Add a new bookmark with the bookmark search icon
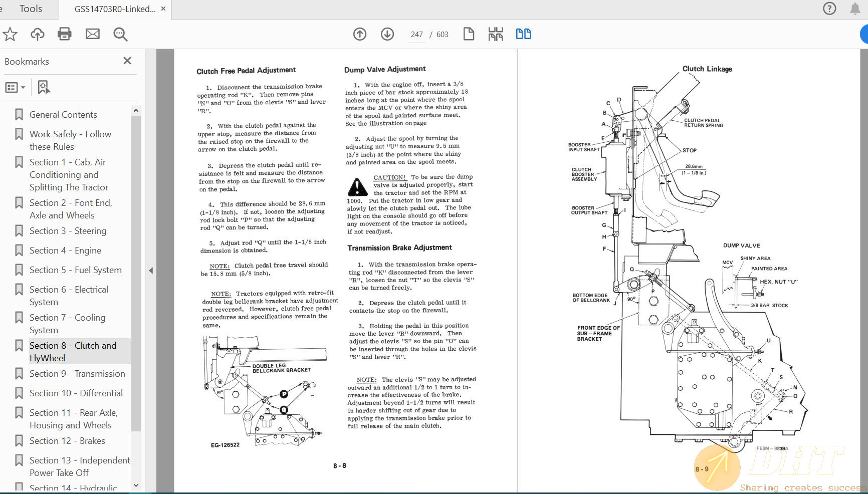This screenshot has width=868, height=494. 44,88
